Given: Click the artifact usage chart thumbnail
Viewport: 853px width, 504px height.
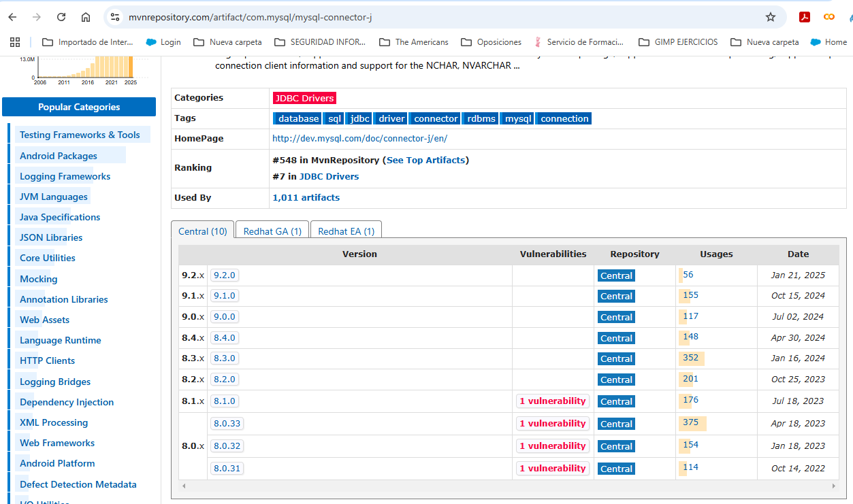Looking at the screenshot, I should [x=84, y=70].
